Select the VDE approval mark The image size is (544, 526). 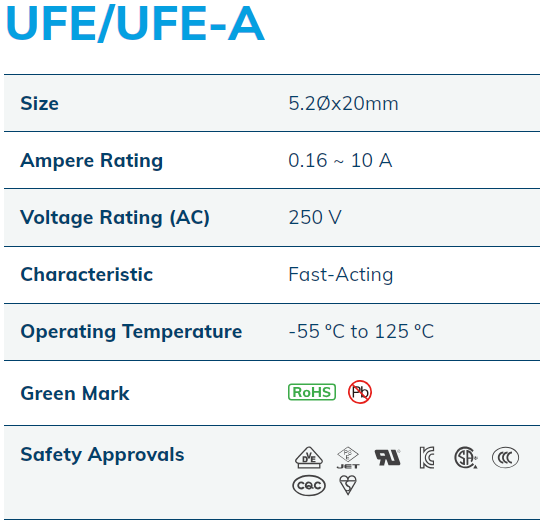coord(309,457)
